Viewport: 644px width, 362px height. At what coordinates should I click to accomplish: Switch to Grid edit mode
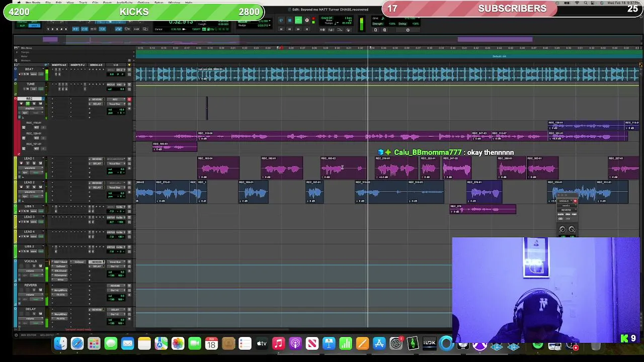tap(34, 26)
